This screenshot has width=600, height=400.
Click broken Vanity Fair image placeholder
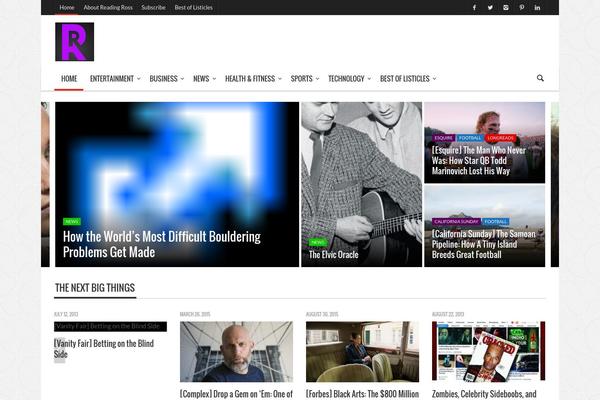click(110, 327)
